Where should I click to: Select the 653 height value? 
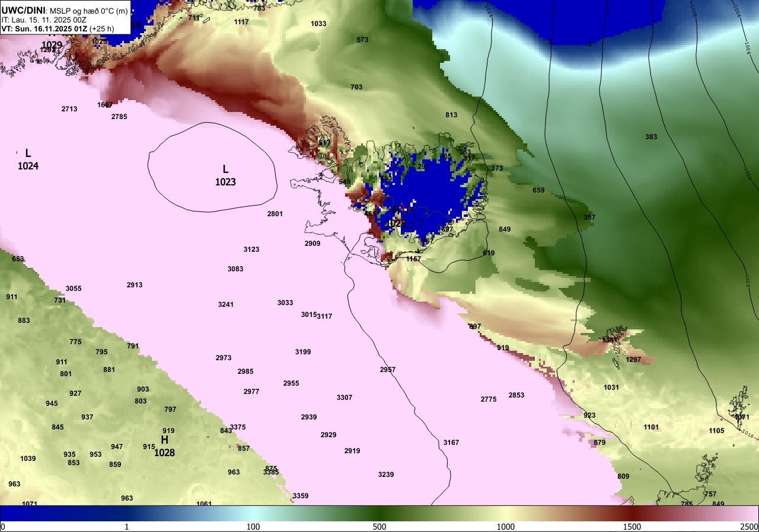click(x=18, y=259)
